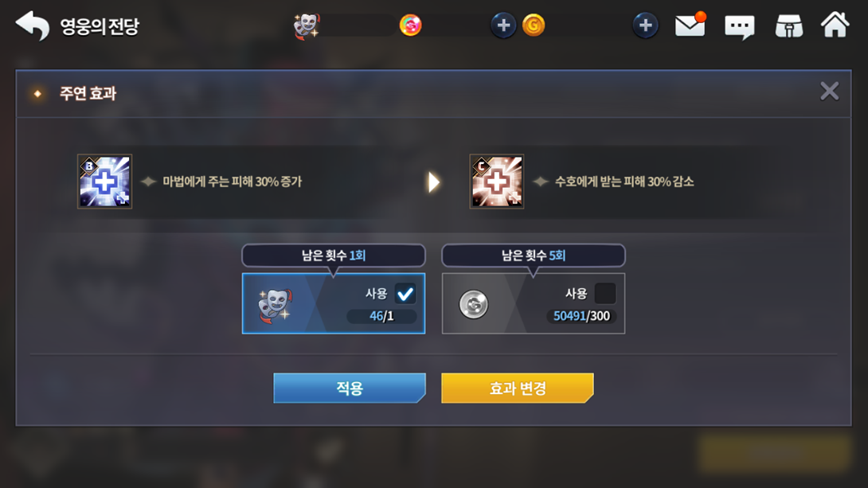Go back using the return arrow

coord(33,25)
